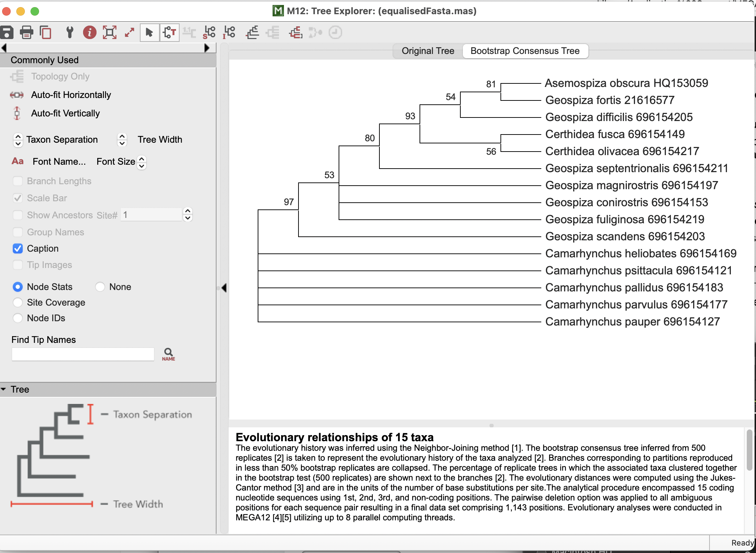Select the Camarhynchus heliobates 696154169 taxon
Screen dimensions: 756x553
tap(641, 253)
